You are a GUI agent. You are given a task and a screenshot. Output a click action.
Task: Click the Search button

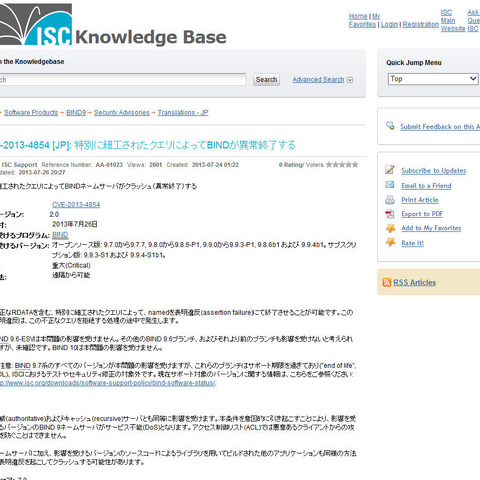266,80
